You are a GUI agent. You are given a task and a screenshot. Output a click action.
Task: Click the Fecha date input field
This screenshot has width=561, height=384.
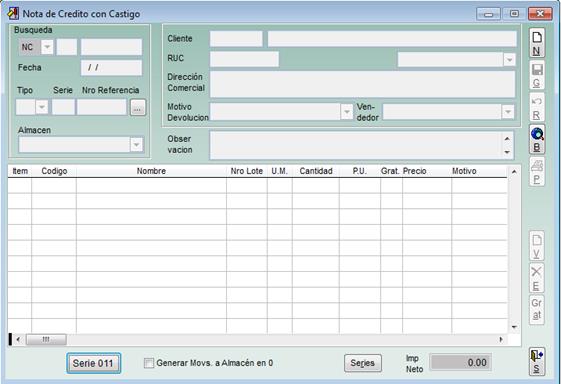[x=111, y=67]
